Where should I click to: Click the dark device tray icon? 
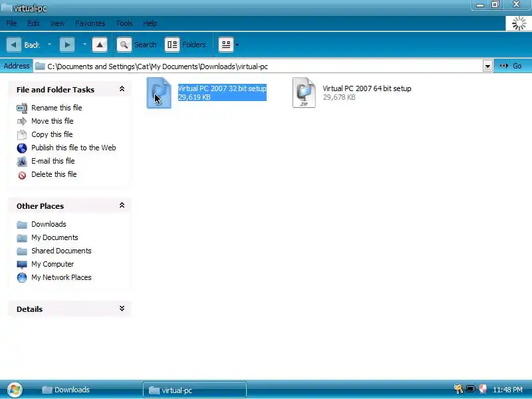click(471, 389)
